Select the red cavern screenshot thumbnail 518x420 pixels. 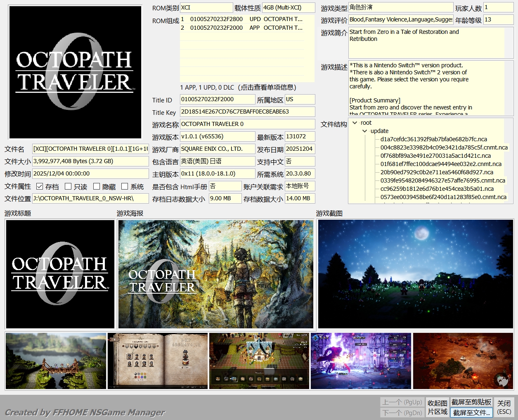463,361
